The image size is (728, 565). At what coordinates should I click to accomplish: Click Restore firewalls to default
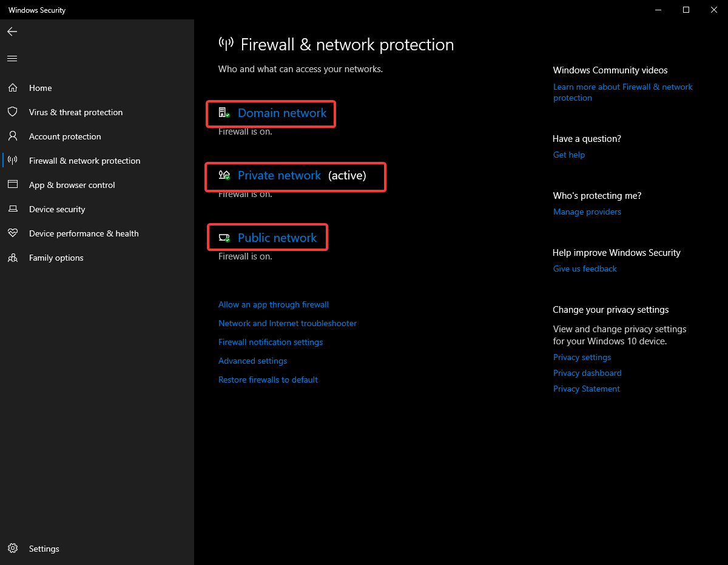point(268,379)
